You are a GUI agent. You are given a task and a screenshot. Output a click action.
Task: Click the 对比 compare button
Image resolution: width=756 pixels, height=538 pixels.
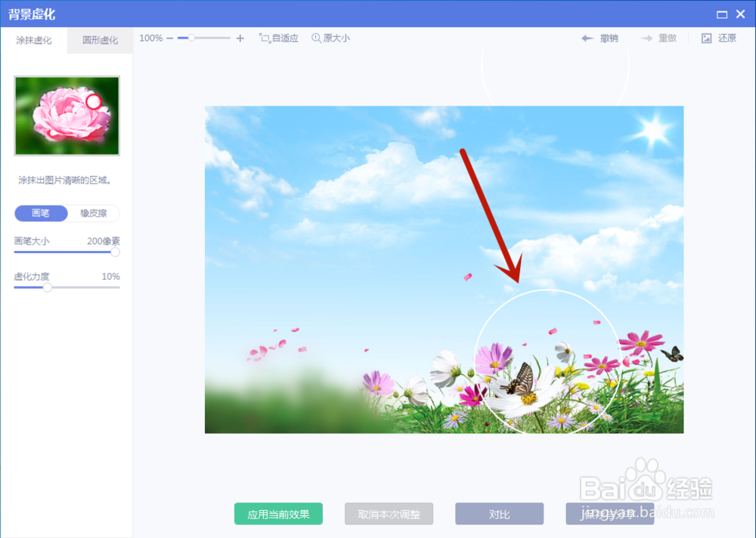tap(499, 514)
